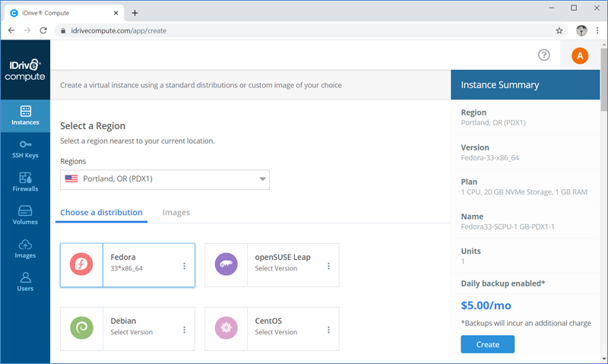
Task: Click the IDrive Compute logo
Action: (x=25, y=70)
